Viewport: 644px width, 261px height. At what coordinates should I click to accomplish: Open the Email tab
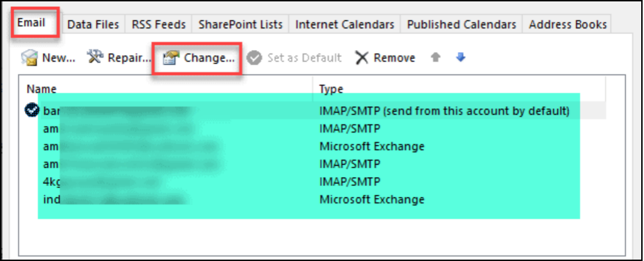click(x=32, y=24)
